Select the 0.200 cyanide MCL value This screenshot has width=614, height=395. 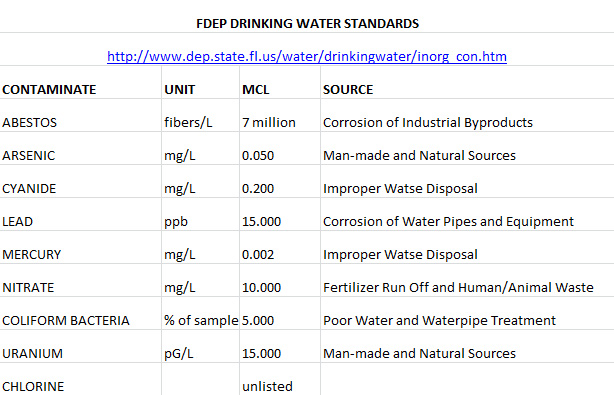coord(258,188)
